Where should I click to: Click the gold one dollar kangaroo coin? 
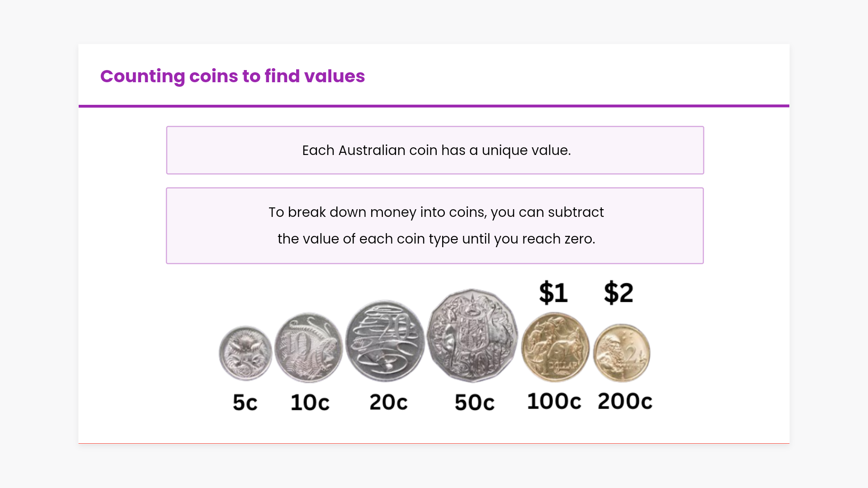point(555,347)
